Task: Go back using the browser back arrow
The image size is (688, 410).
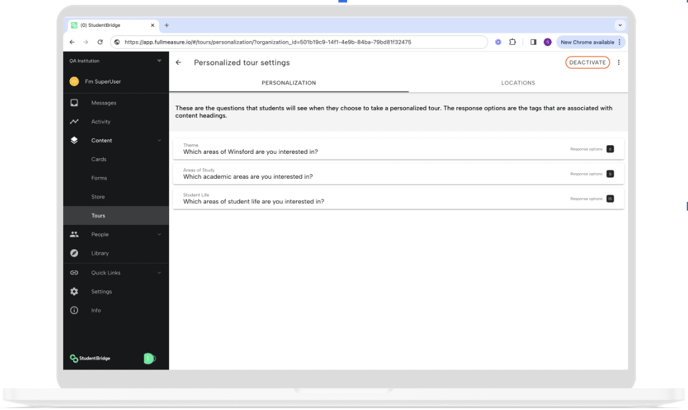Action: [x=72, y=42]
